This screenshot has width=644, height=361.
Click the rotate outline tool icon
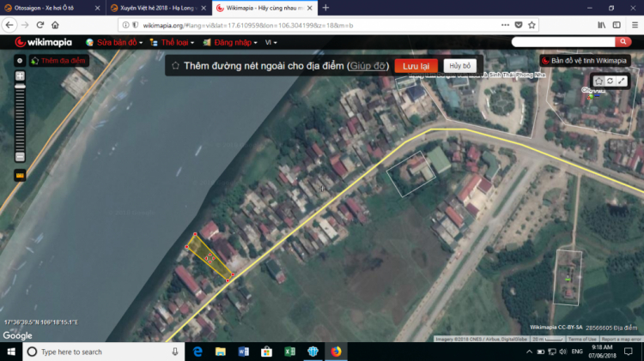click(610, 81)
